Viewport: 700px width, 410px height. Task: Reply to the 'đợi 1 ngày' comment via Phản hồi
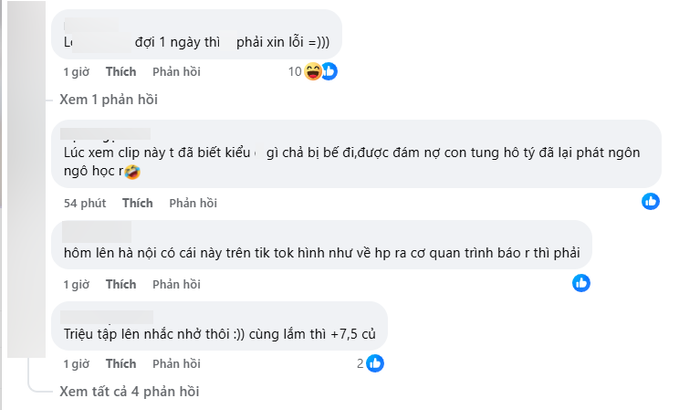[x=176, y=71]
